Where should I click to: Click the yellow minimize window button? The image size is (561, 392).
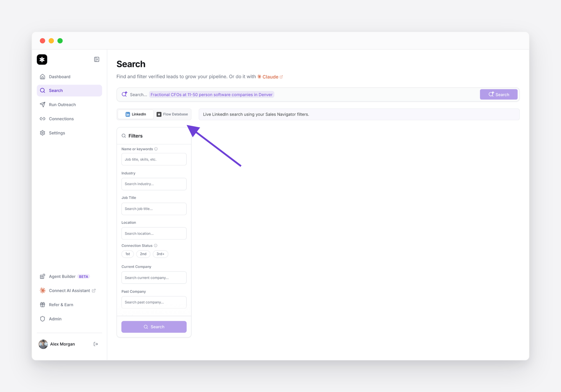(x=51, y=41)
